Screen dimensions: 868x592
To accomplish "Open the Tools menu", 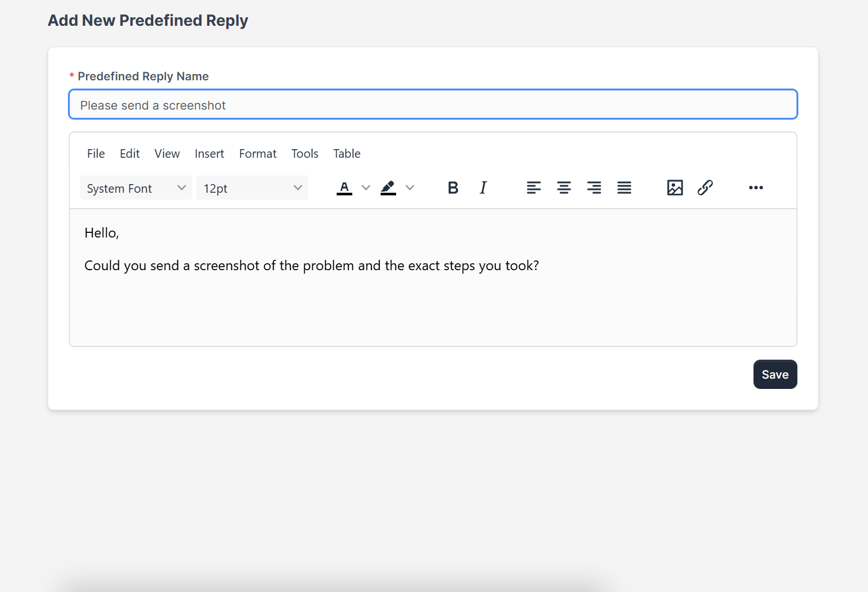I will [305, 154].
